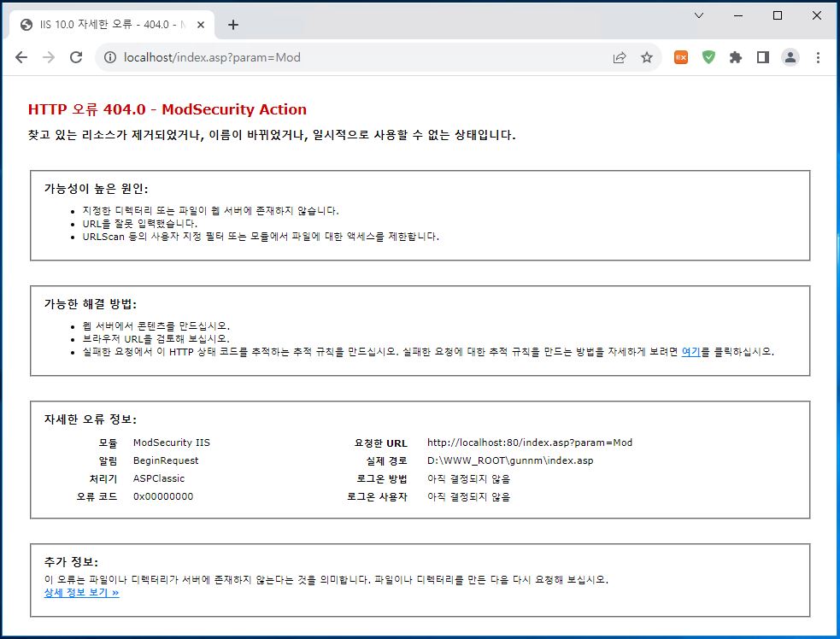This screenshot has width=840, height=639.
Task: Click the requested URL value
Action: (x=529, y=443)
